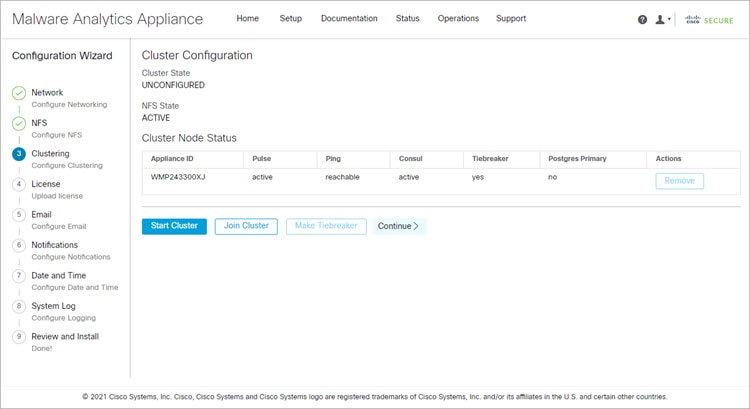Open the Operations menu
750x409 pixels.
(x=458, y=19)
